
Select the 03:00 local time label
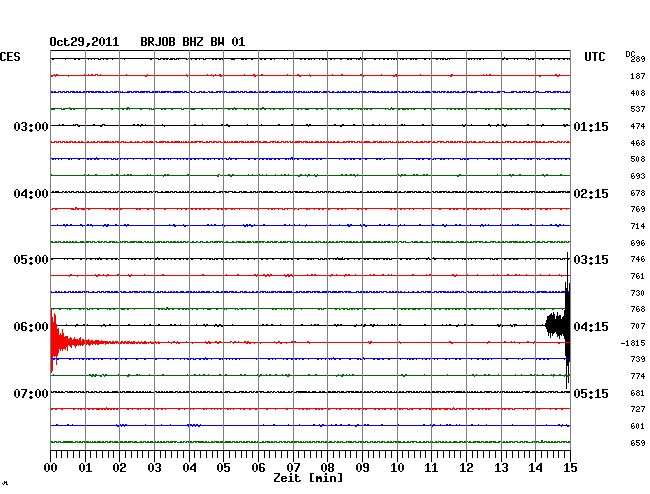pyautogui.click(x=31, y=126)
